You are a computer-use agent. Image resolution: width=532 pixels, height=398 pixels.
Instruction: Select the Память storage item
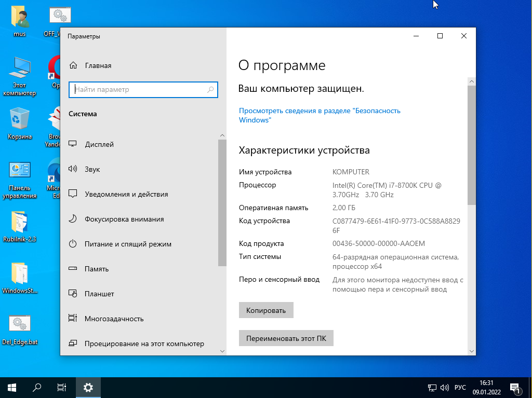coord(97,269)
